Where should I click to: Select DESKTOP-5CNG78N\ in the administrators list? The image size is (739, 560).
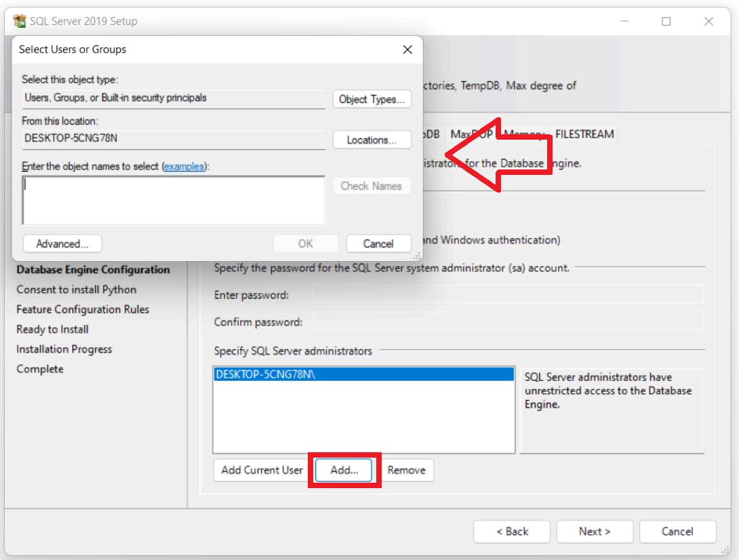pyautogui.click(x=363, y=374)
